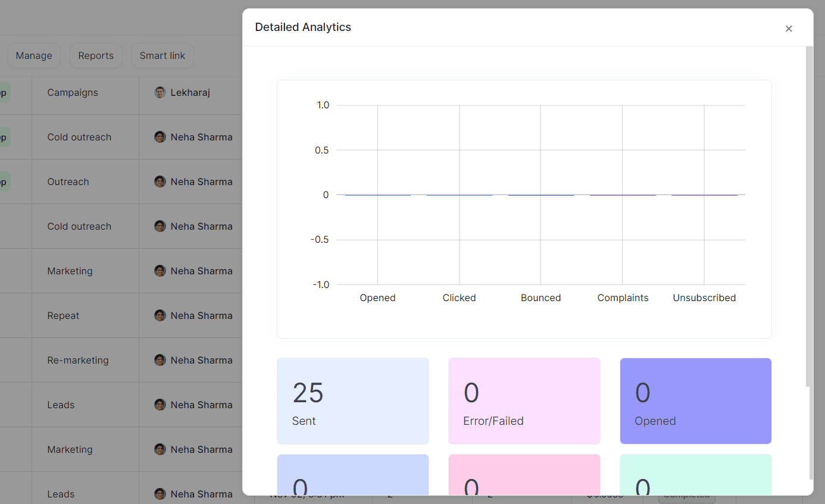Image resolution: width=825 pixels, height=504 pixels.
Task: Click the Opened label on the chart axis
Action: coord(377,298)
